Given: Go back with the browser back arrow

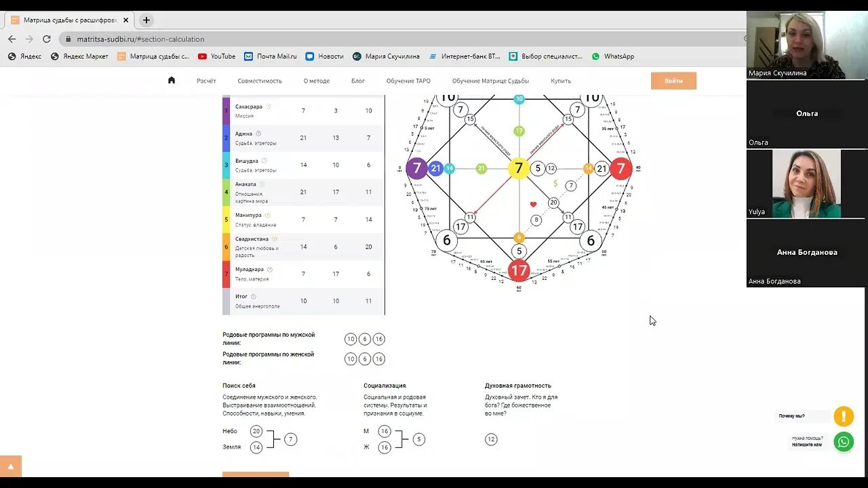Looking at the screenshot, I should 12,39.
